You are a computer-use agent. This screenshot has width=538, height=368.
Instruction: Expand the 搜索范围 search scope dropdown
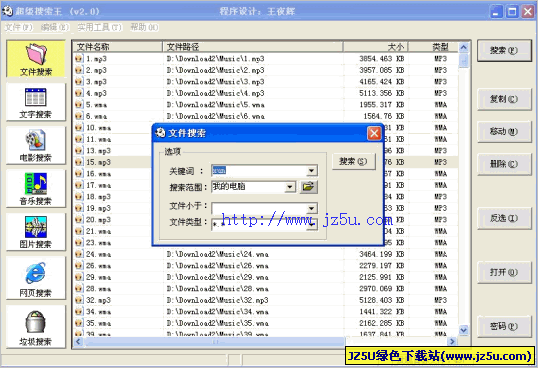pos(290,187)
